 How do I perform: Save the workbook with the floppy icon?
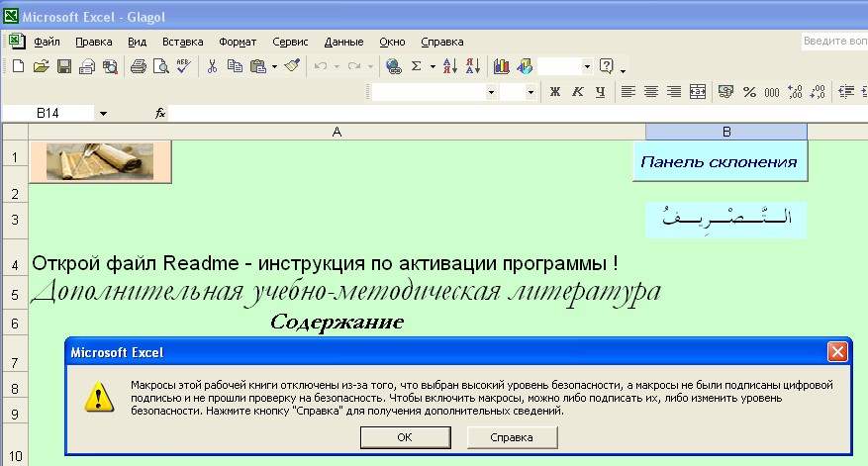64,66
